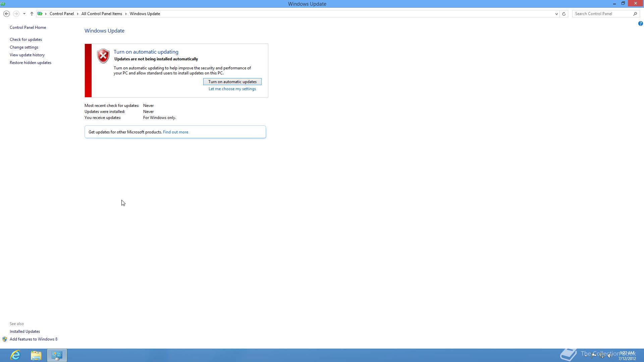The height and width of the screenshot is (362, 644).
Task: Expand the chevron after Control Panel breadcrumb
Action: coord(77,14)
